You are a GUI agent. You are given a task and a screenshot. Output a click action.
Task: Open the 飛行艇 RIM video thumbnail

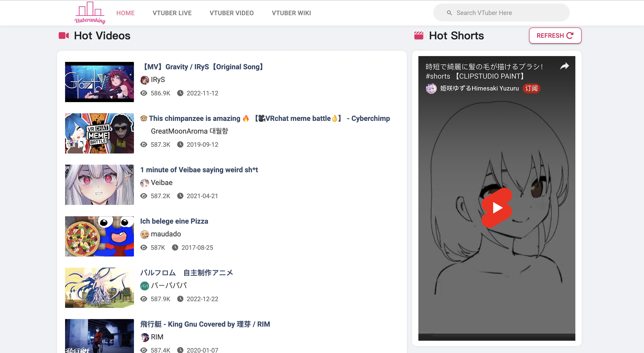pyautogui.click(x=99, y=336)
